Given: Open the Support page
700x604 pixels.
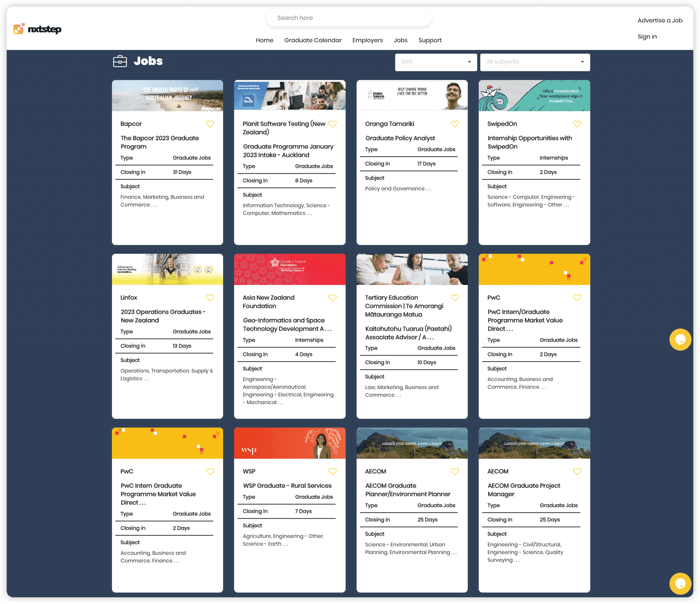Looking at the screenshot, I should pyautogui.click(x=430, y=40).
